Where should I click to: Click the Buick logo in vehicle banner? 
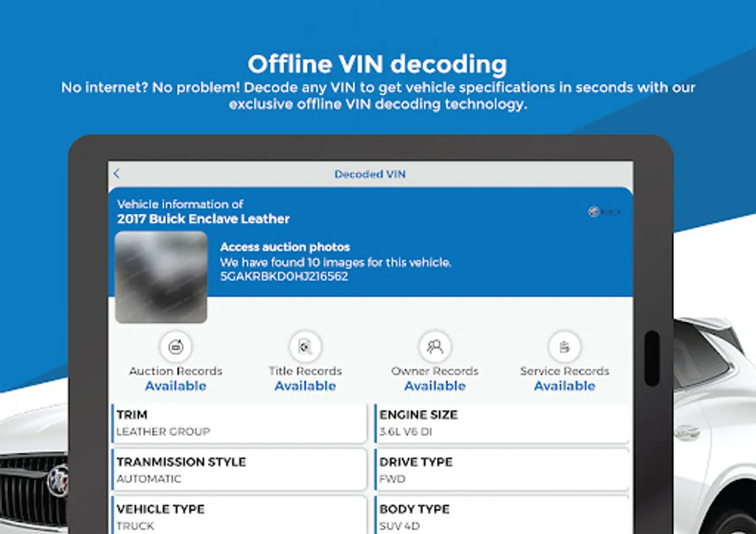[x=605, y=212]
